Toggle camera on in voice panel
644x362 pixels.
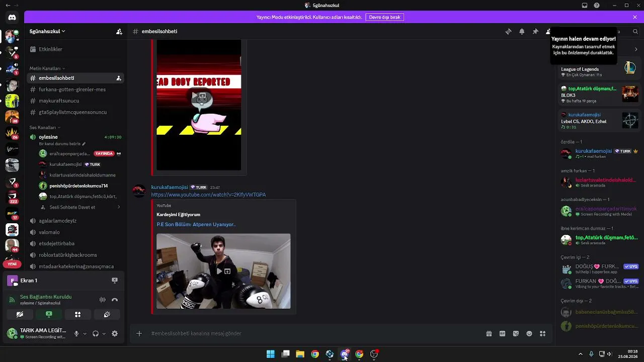(20, 314)
